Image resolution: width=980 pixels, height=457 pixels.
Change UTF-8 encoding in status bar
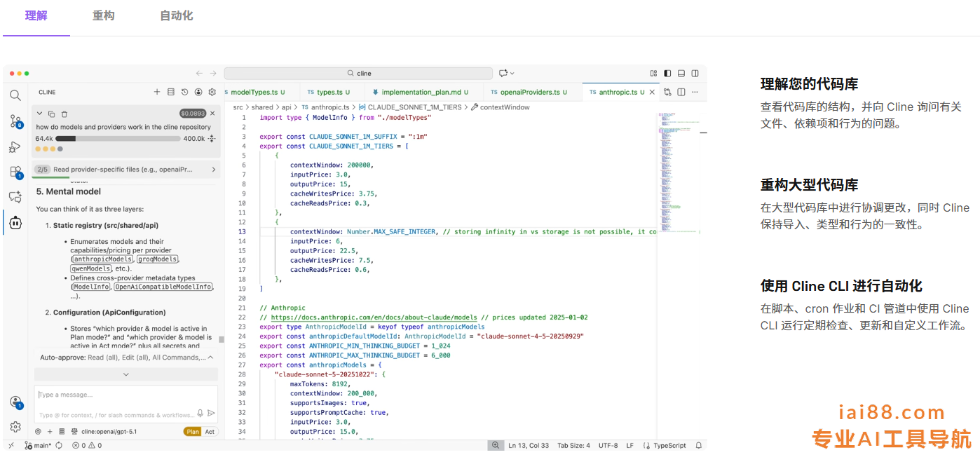click(608, 445)
